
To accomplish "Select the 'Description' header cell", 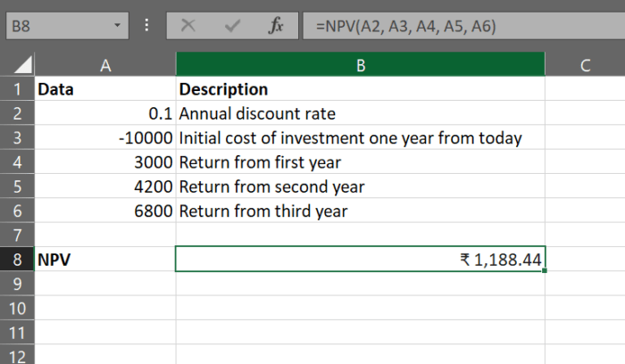I will tap(361, 89).
